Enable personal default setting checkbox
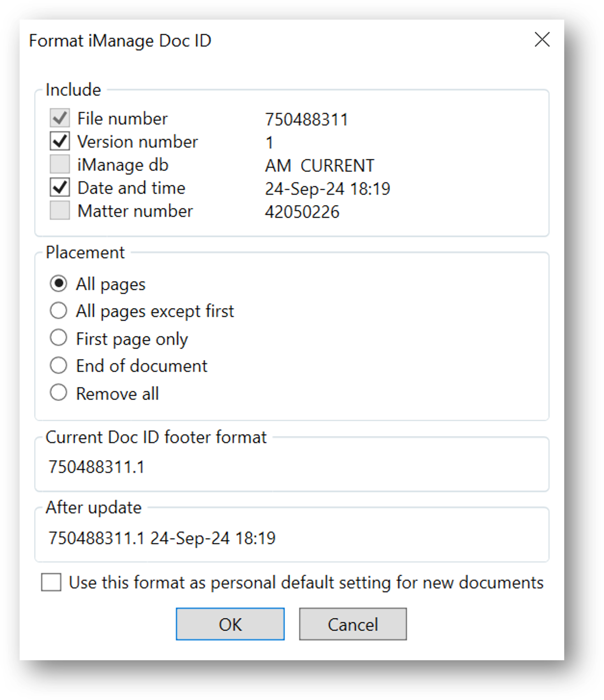Screen dimensions: 604x700 coord(51,582)
